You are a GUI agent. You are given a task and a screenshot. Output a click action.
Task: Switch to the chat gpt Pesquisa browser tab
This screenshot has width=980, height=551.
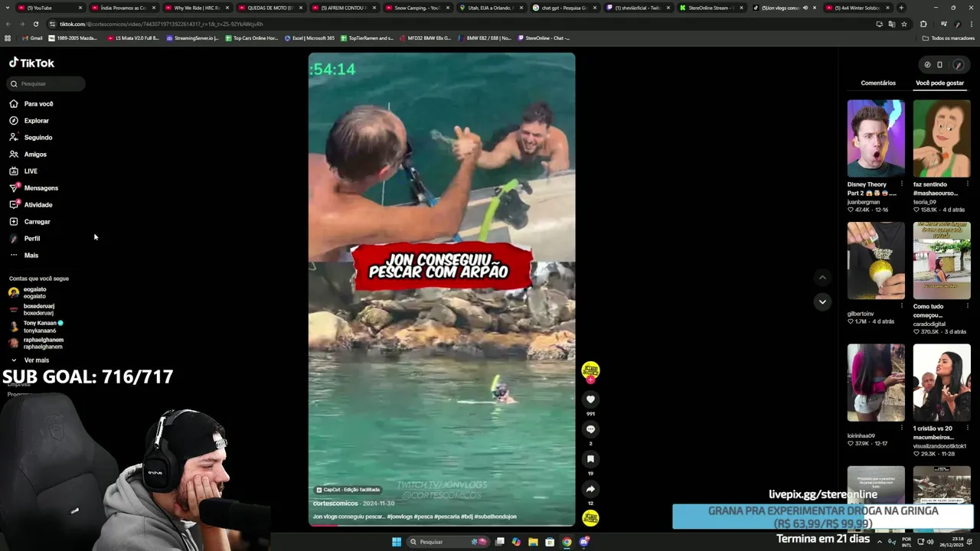pos(563,8)
